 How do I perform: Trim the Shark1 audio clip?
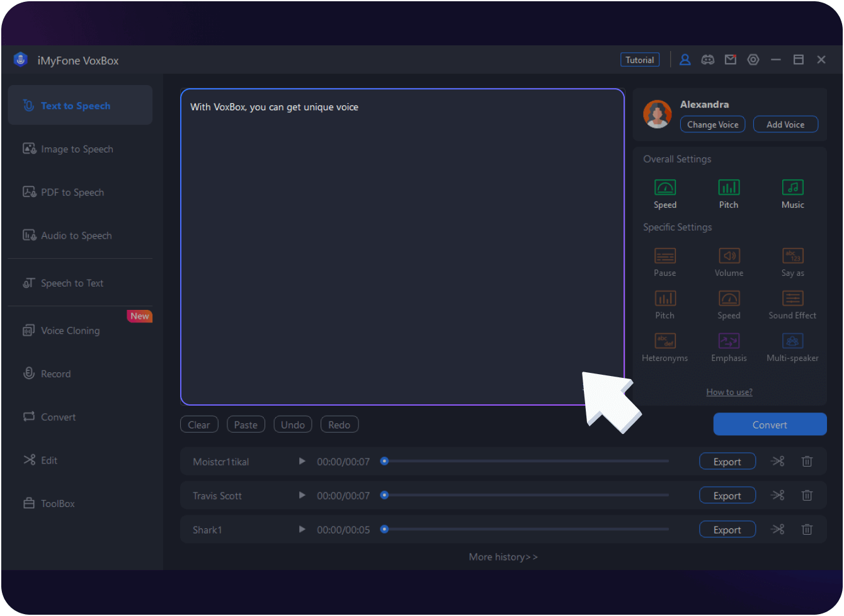tap(778, 530)
